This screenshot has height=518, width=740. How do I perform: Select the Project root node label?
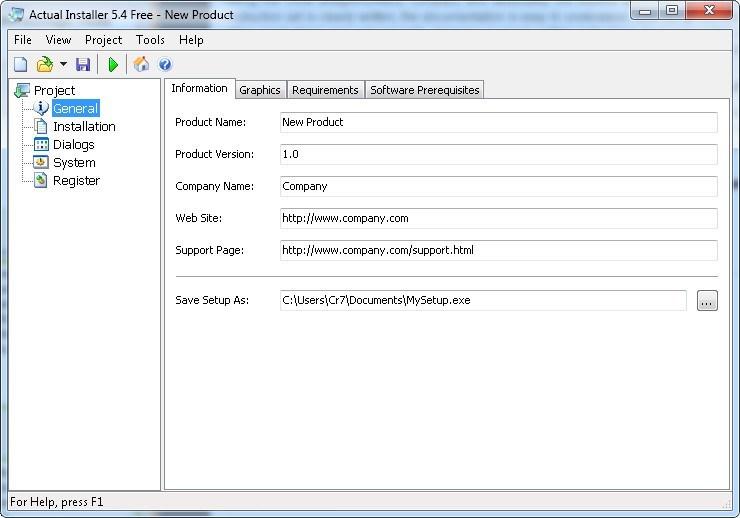tap(54, 90)
